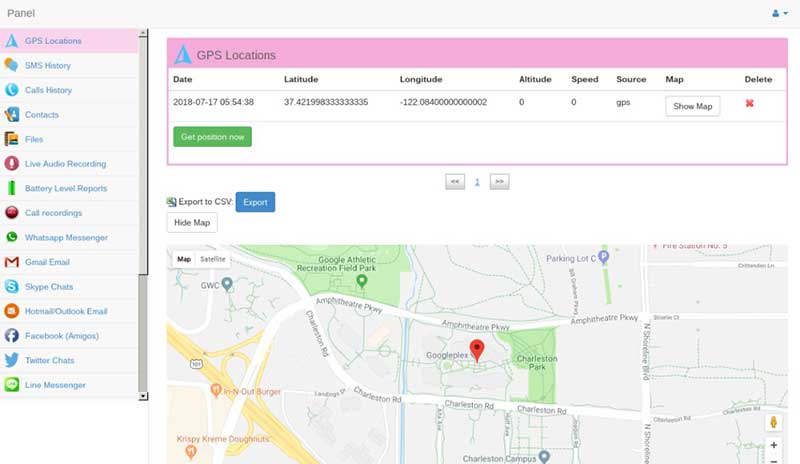
Task: Click the Export to CSV button
Action: point(255,202)
